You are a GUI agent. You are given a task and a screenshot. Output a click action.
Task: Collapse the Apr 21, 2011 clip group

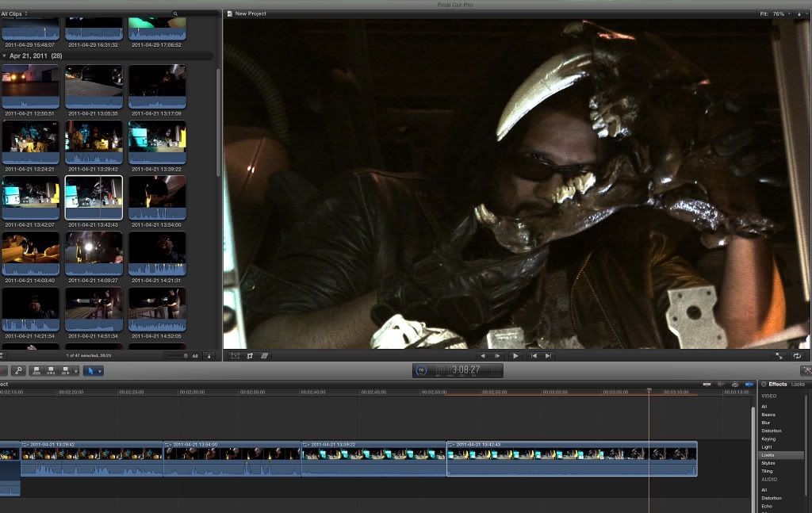point(4,56)
